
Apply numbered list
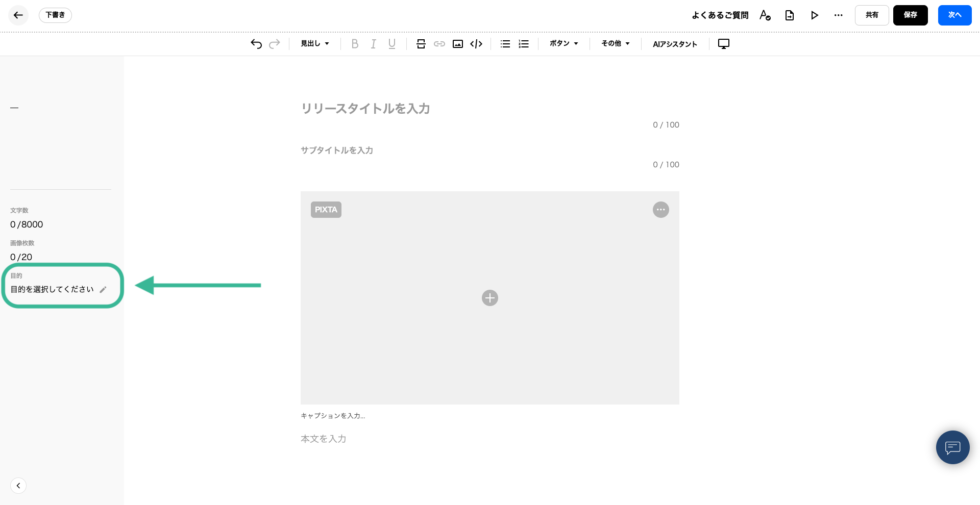524,44
